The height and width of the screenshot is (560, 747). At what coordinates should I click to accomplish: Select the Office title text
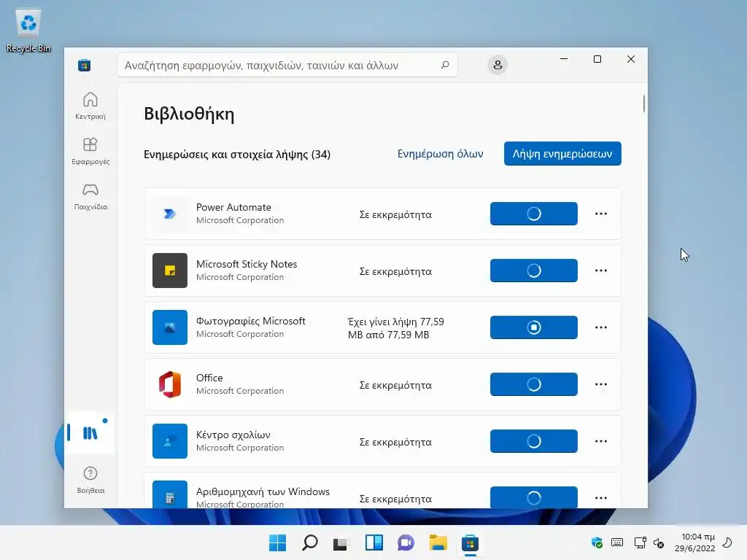[209, 378]
